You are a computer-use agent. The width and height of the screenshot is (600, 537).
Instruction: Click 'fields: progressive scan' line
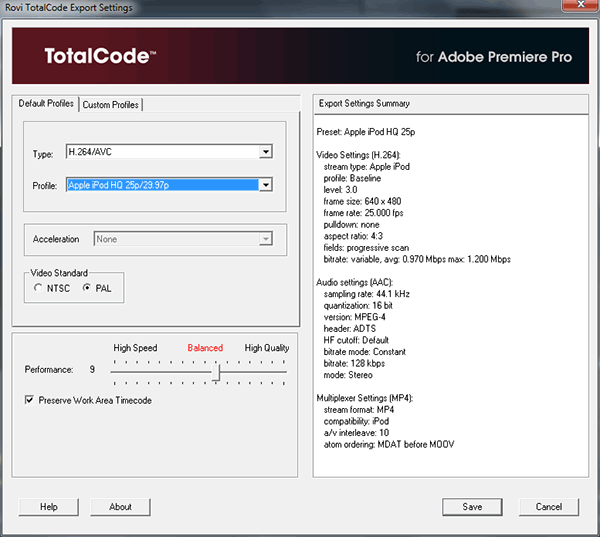pyautogui.click(x=366, y=248)
